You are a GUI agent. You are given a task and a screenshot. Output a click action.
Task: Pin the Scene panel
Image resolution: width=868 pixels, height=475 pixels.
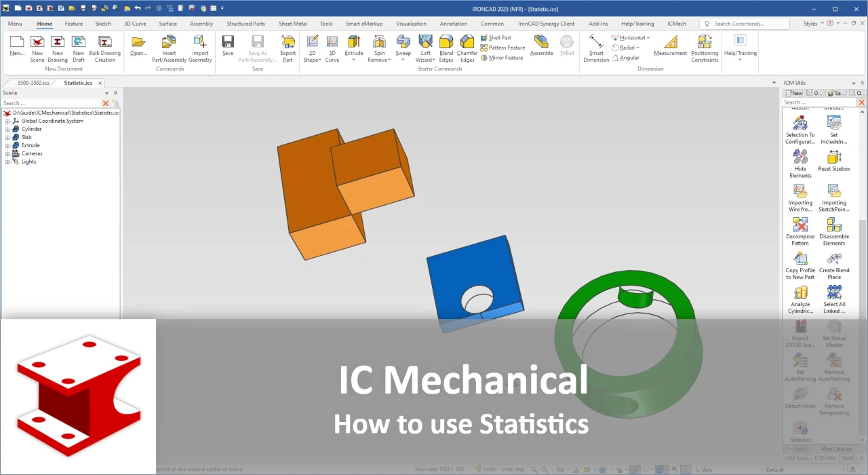(115, 93)
